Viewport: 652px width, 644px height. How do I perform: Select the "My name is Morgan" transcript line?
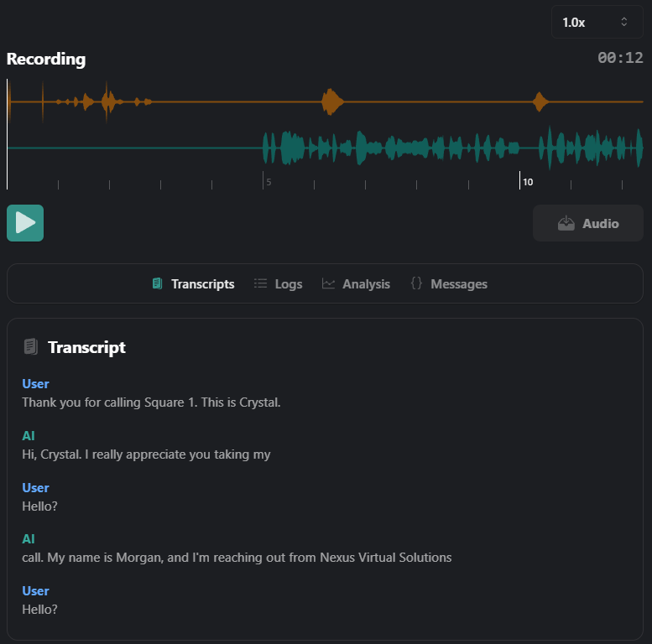(x=237, y=557)
